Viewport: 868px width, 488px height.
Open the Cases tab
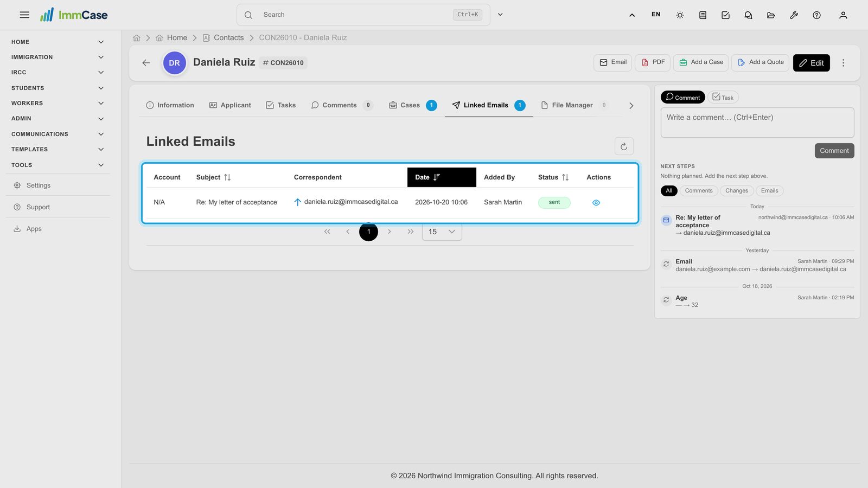413,105
